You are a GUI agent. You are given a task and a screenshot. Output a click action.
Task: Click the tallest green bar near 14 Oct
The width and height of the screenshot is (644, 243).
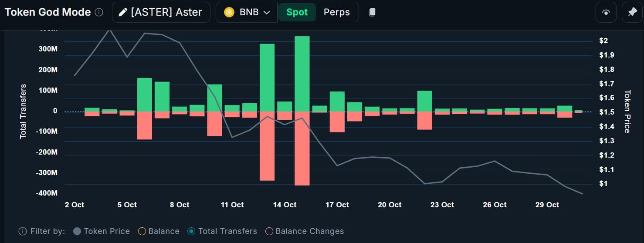[302, 74]
